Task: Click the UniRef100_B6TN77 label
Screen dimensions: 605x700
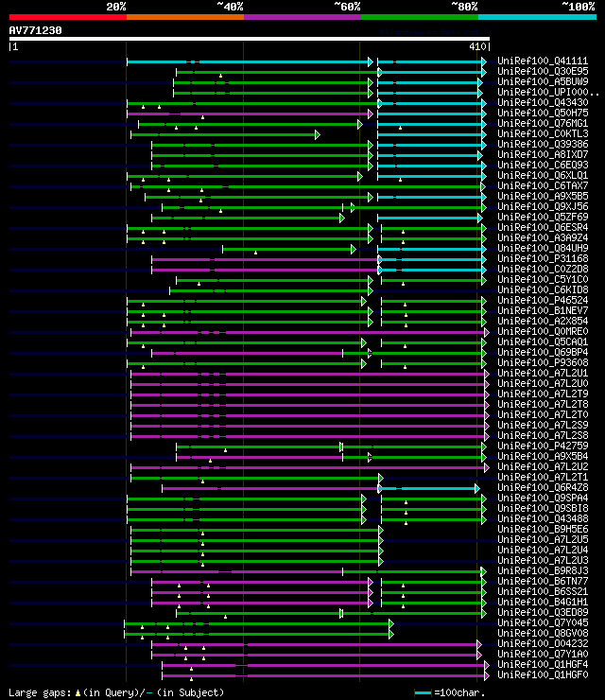Action: tap(543, 581)
